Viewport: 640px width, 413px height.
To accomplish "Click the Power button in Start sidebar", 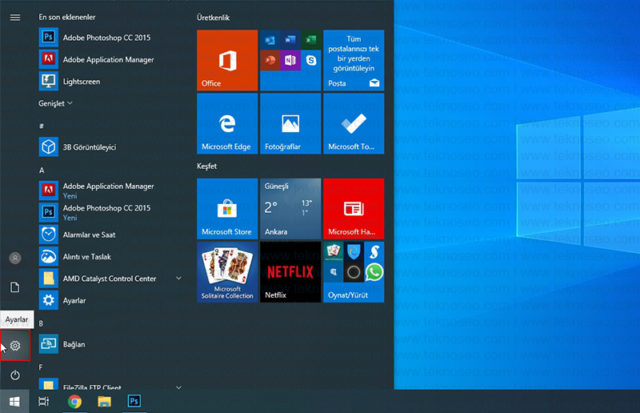I will pos(15,375).
